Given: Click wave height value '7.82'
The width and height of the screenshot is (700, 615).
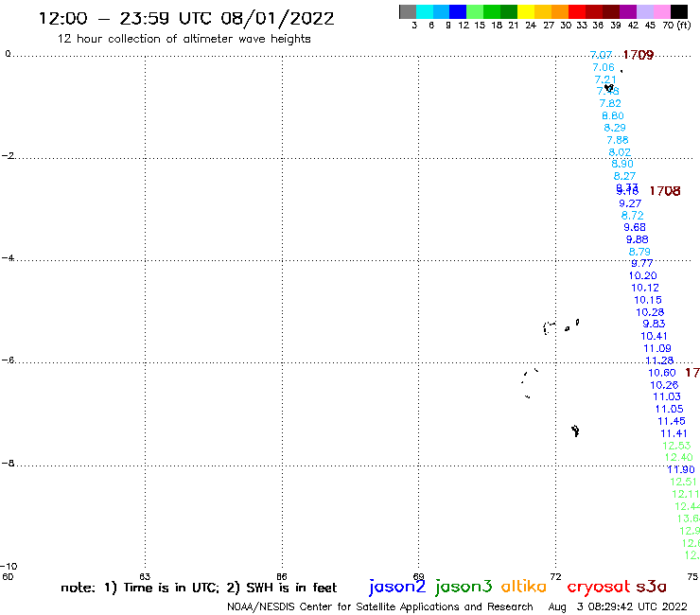Looking at the screenshot, I should [x=610, y=103].
